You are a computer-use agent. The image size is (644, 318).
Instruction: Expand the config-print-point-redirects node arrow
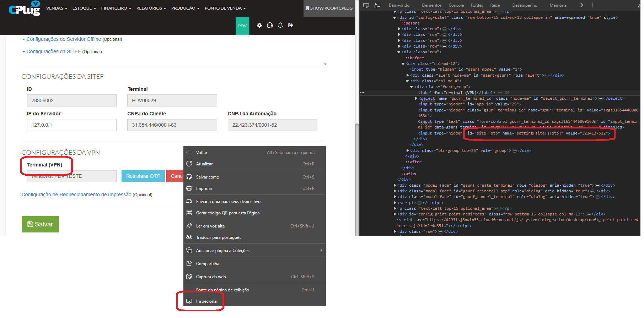[395, 214]
